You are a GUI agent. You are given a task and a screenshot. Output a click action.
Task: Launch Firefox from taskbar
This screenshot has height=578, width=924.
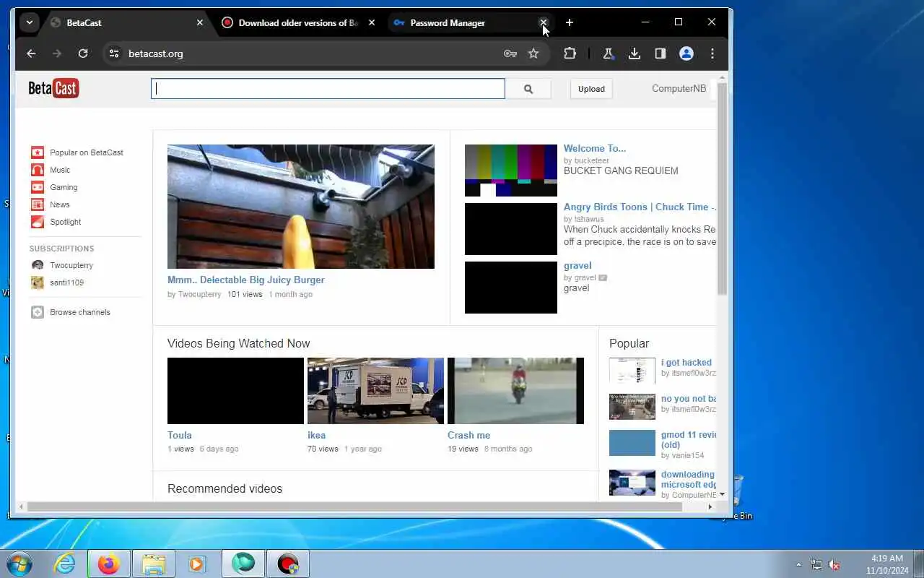point(109,564)
